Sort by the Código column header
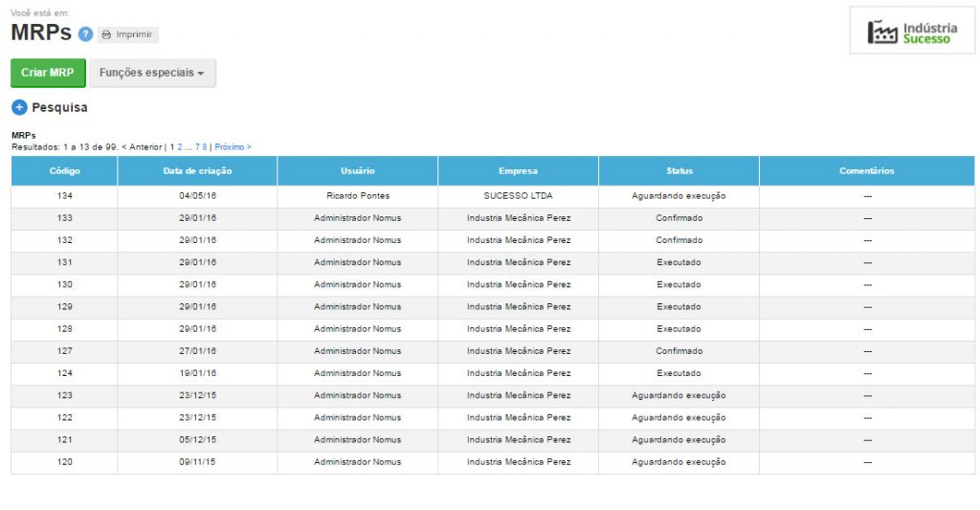 tap(64, 171)
